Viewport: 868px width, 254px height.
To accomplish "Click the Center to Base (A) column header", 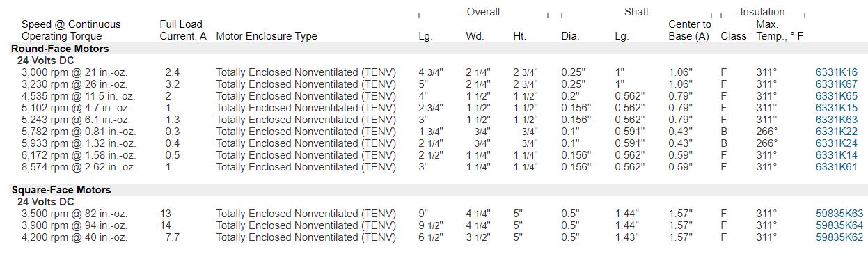I will (689, 30).
